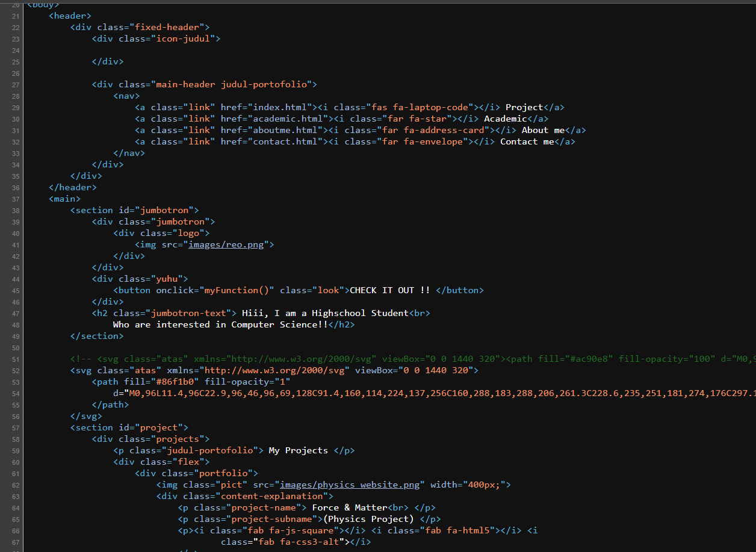756x552 pixels.
Task: Click the myFunction() onclick value
Action: pos(239,290)
